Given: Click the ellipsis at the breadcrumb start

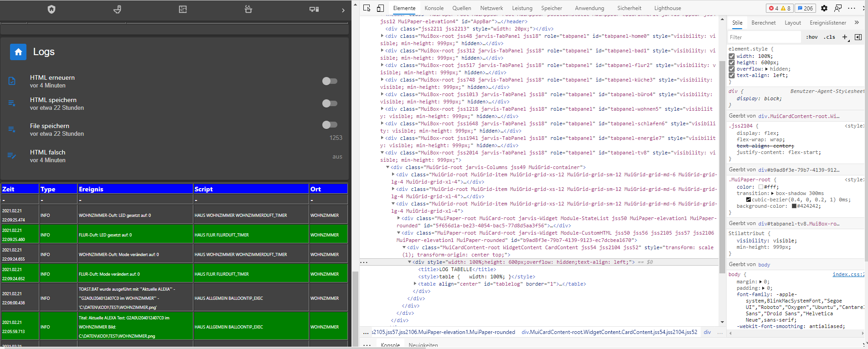Looking at the screenshot, I should pyautogui.click(x=366, y=332).
